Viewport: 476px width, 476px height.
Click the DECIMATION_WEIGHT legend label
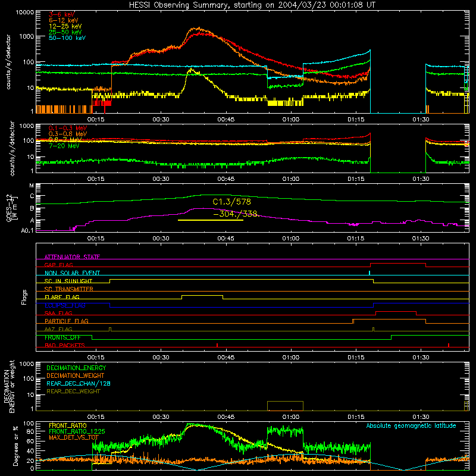click(76, 375)
